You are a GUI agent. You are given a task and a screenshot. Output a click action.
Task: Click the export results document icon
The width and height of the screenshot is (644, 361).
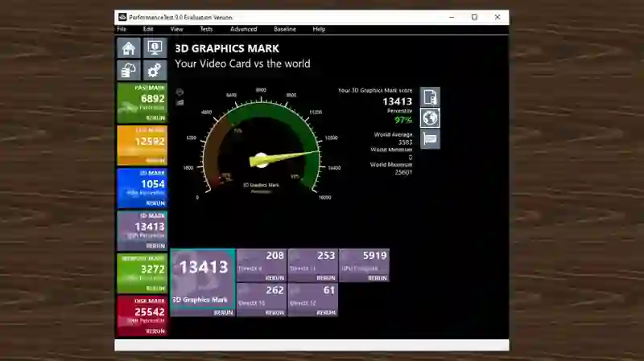pos(430,97)
